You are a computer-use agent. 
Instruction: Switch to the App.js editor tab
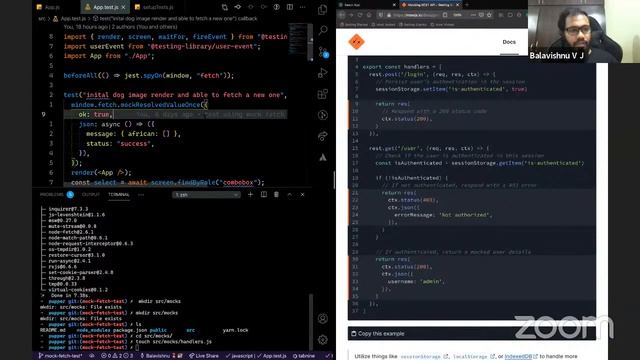coord(48,7)
